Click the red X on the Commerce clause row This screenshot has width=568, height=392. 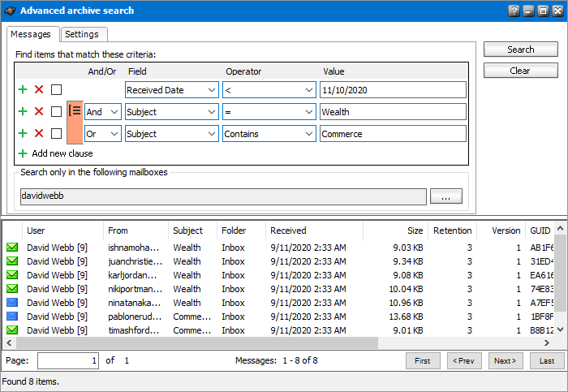[x=39, y=134]
